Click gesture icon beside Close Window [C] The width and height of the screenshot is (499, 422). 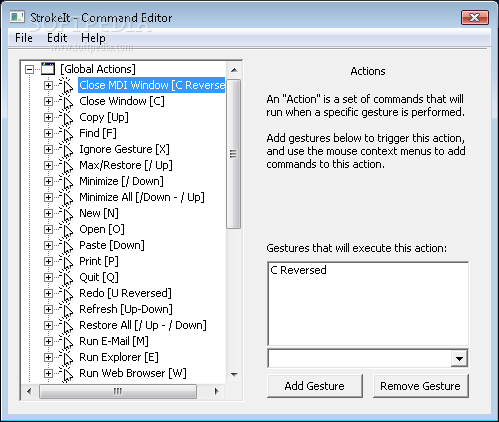click(x=66, y=102)
